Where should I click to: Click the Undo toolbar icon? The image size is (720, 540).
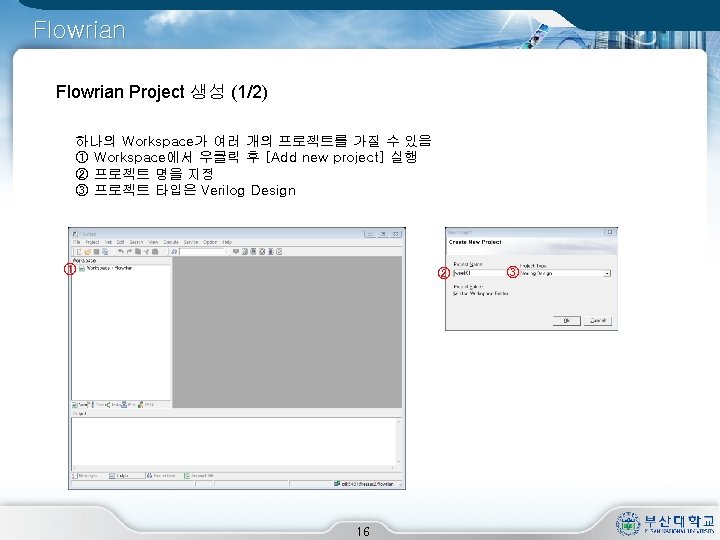click(121, 252)
